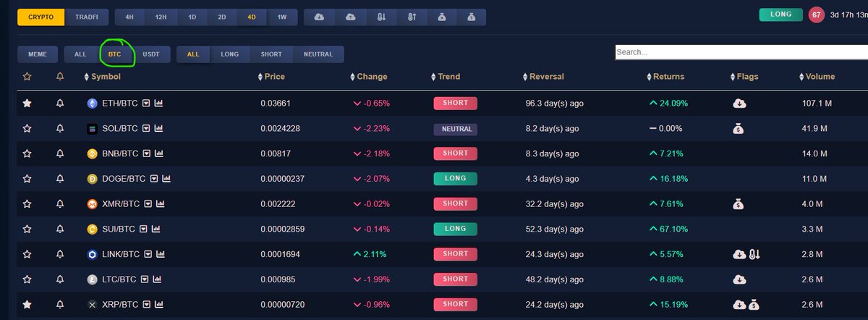
Task: Select the money-bag X flag filter in toolbar
Action: [441, 17]
